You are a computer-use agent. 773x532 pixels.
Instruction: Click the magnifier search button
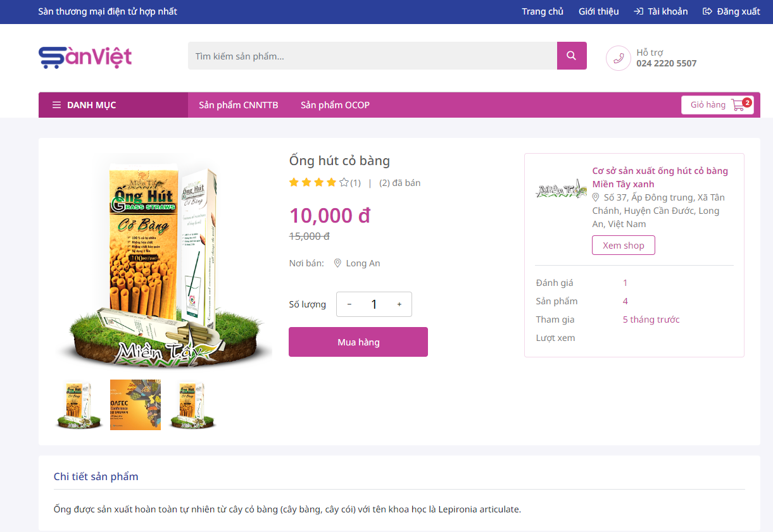coord(572,56)
